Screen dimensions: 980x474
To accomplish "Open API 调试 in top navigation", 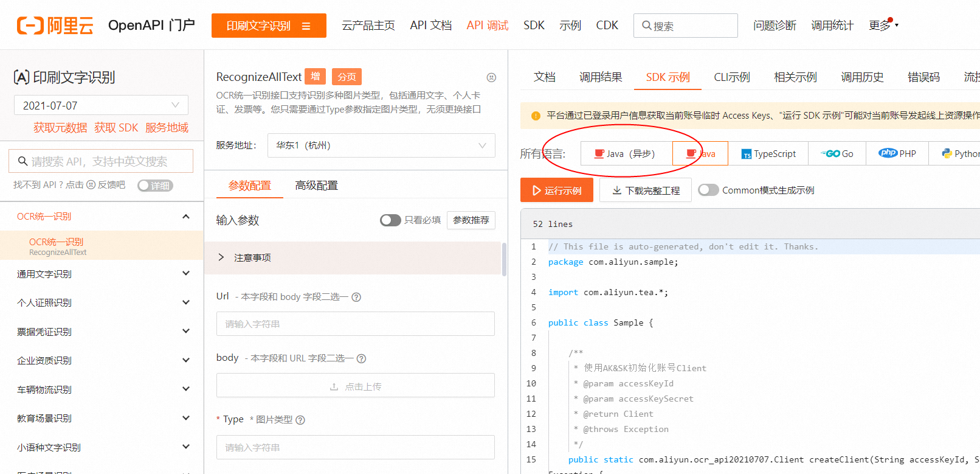I will click(x=488, y=26).
